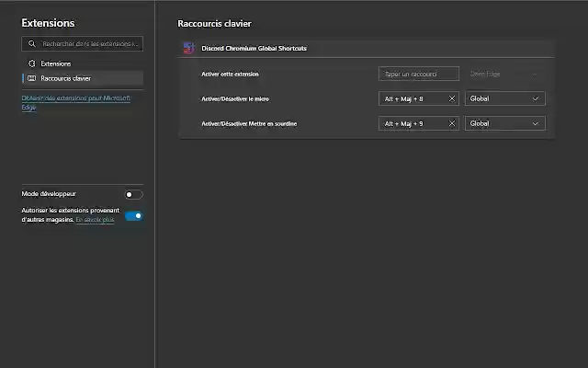The height and width of the screenshot is (368, 588).
Task: Open the disabled Dans Edge dropdown
Action: tap(504, 74)
